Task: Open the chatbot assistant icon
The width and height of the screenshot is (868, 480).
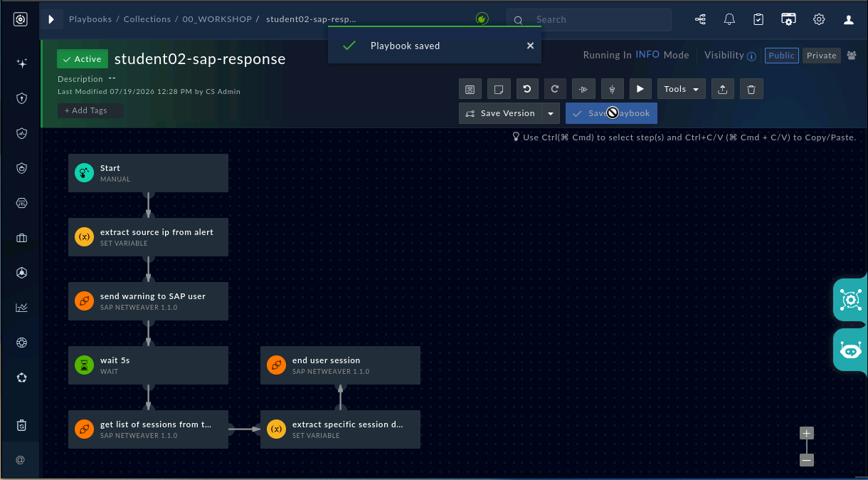Action: (851, 350)
